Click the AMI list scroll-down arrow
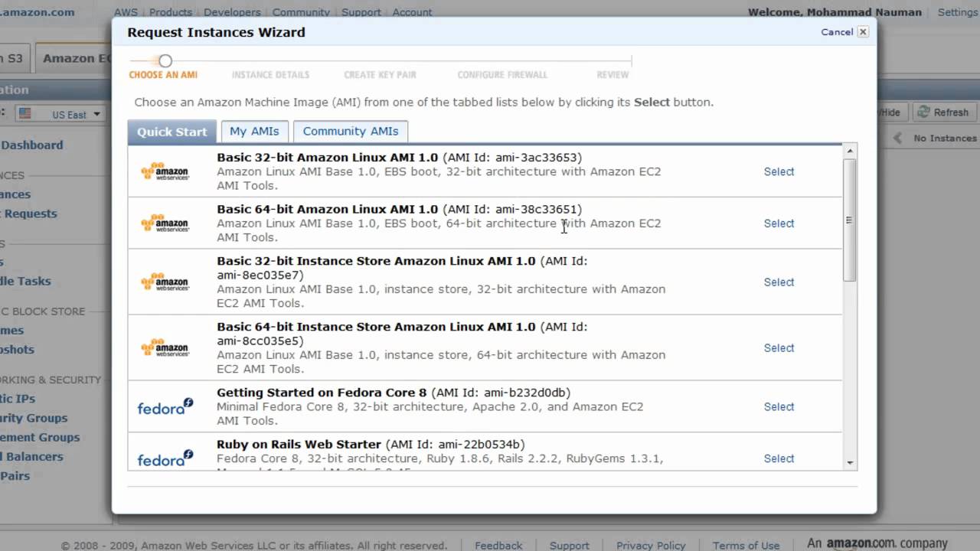This screenshot has height=551, width=980. click(850, 463)
